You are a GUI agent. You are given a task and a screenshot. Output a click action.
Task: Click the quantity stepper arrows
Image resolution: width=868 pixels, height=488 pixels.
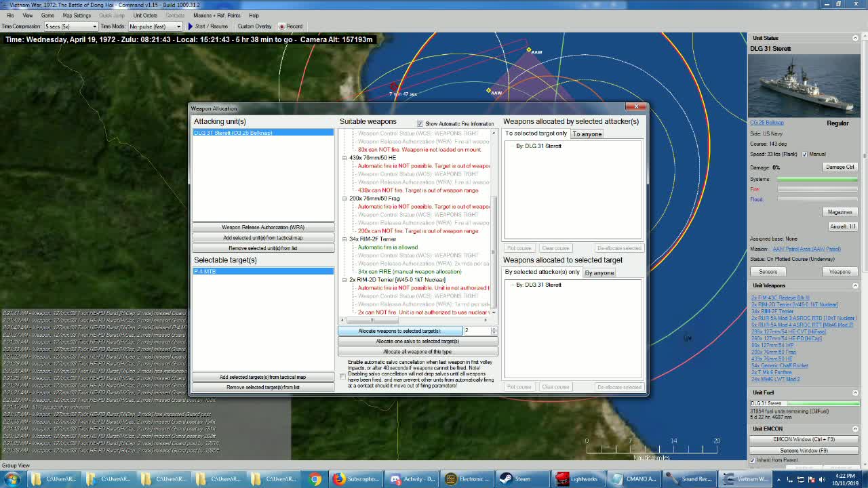[494, 331]
